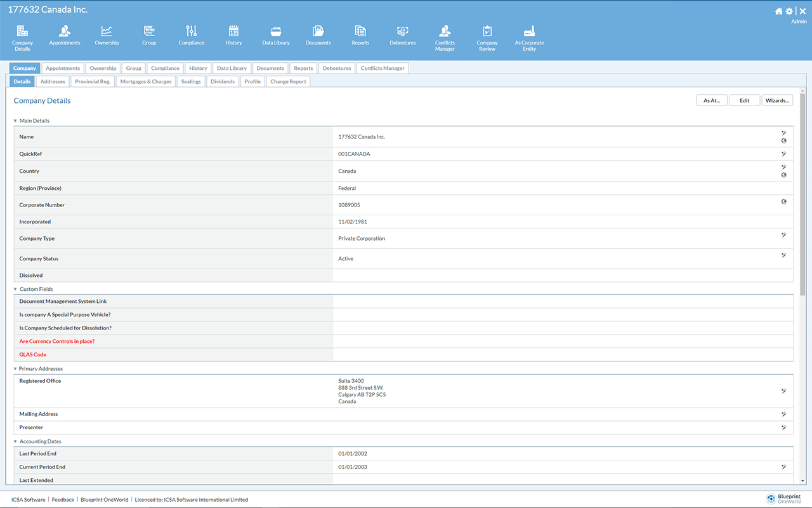Open the Change Report sub-tab
The height and width of the screenshot is (508, 812).
point(288,81)
